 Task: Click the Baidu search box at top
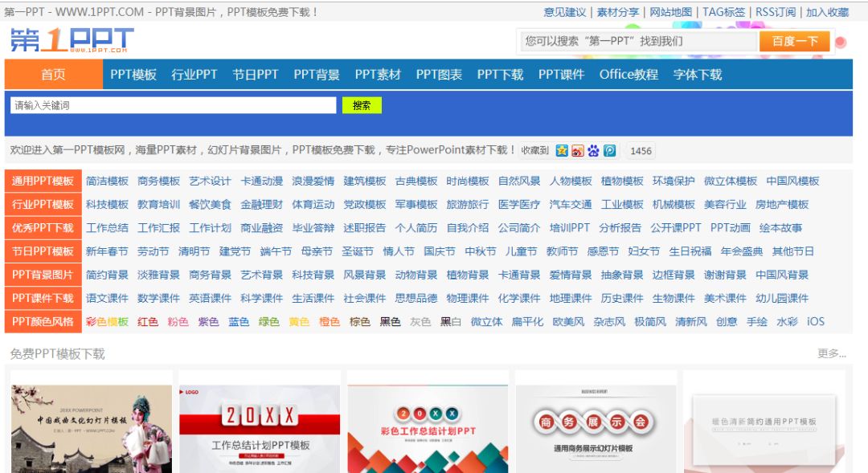pyautogui.click(x=638, y=41)
